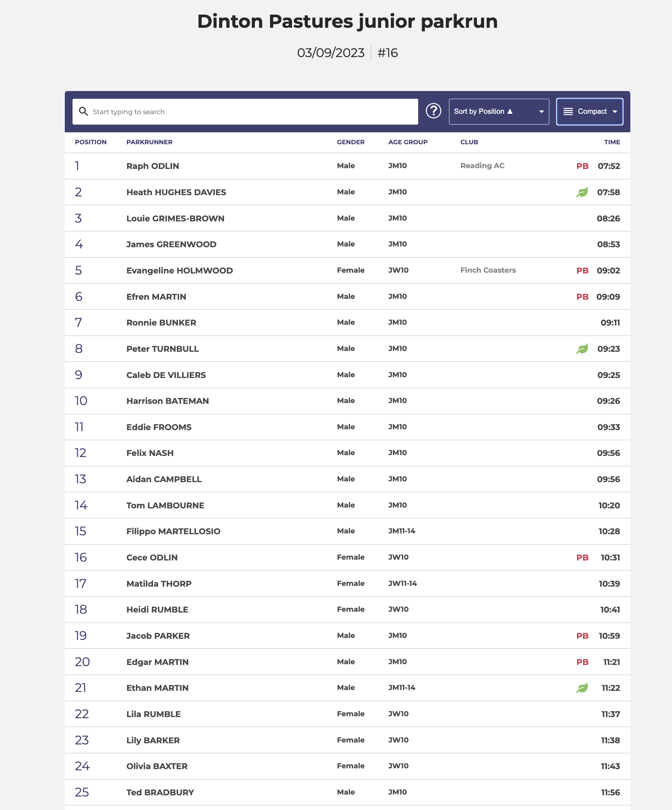The image size is (672, 810).
Task: Click the green leaf icon on Peter TURNBULL's row
Action: point(582,349)
